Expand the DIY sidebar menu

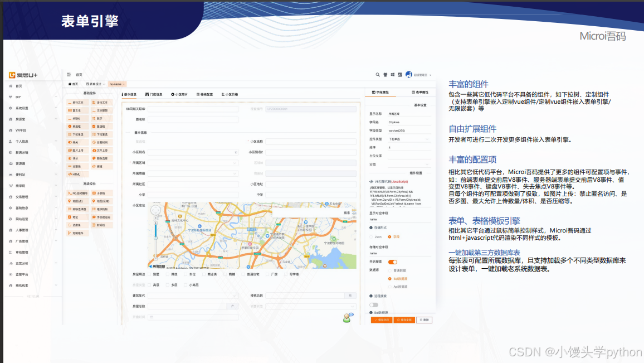pyautogui.click(x=32, y=97)
